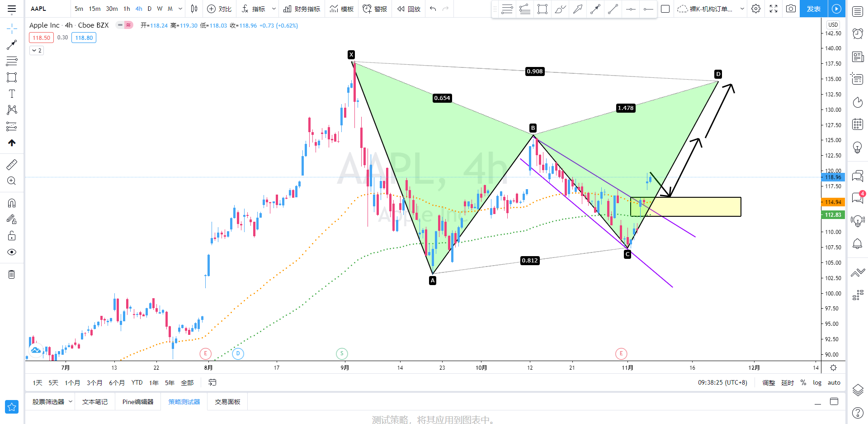
Task: Expand the timeframe interval dropdown
Action: coord(180,9)
